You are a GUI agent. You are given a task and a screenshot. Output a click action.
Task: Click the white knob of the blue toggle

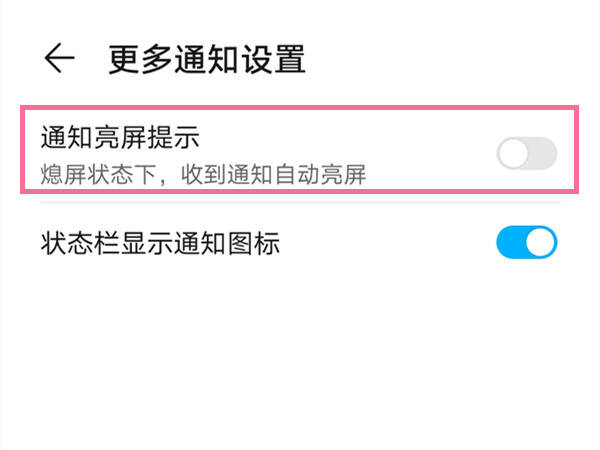tap(540, 242)
